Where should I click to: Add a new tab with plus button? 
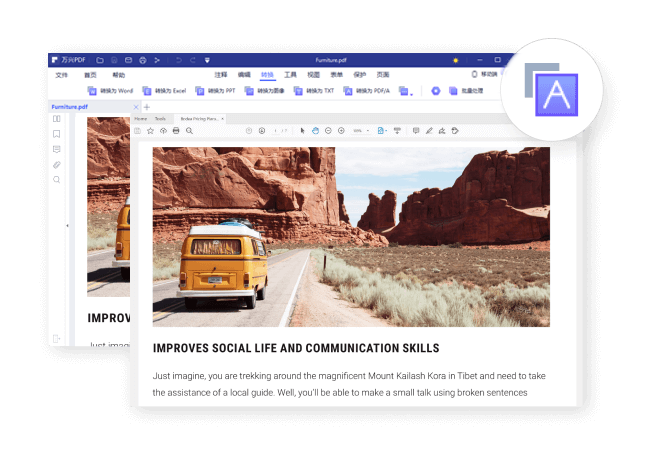pyautogui.click(x=147, y=106)
